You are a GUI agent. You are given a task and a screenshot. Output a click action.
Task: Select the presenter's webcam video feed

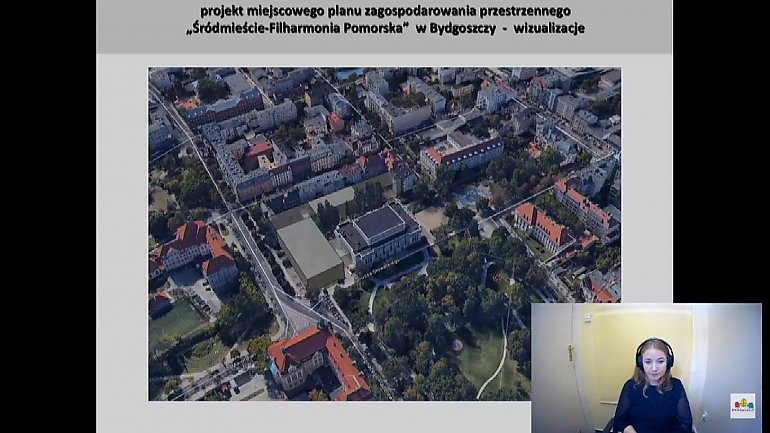point(645,368)
